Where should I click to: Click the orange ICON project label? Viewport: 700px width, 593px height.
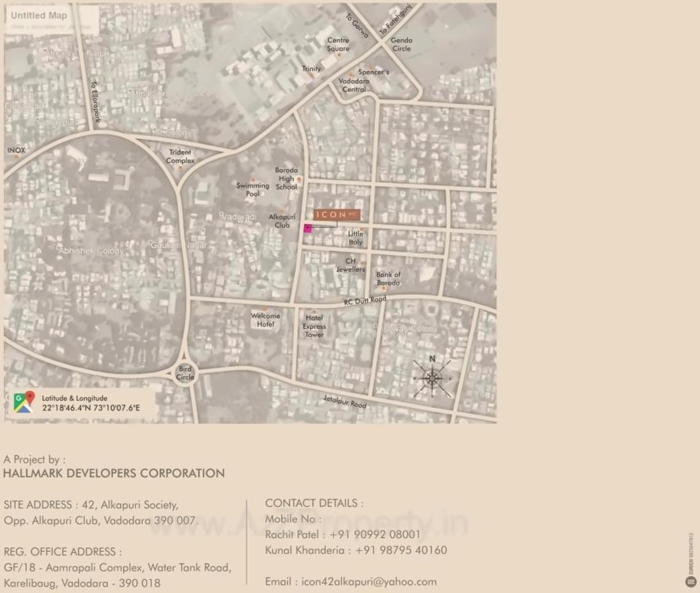[337, 215]
